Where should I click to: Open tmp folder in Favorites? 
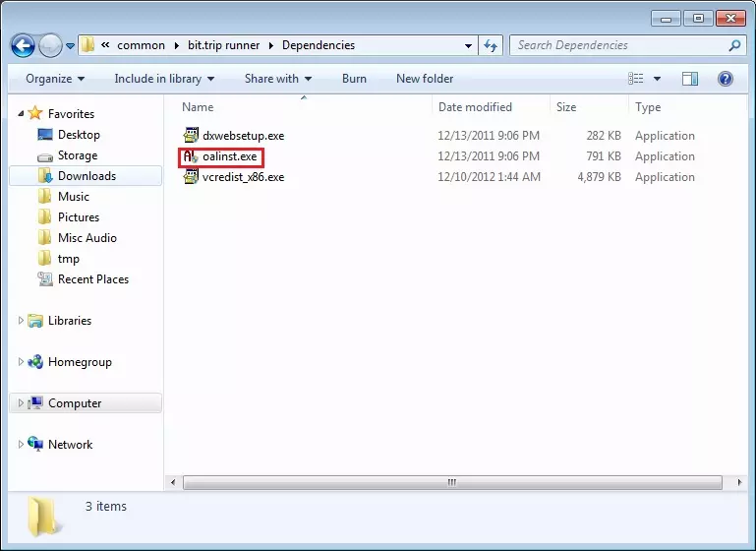point(69,259)
